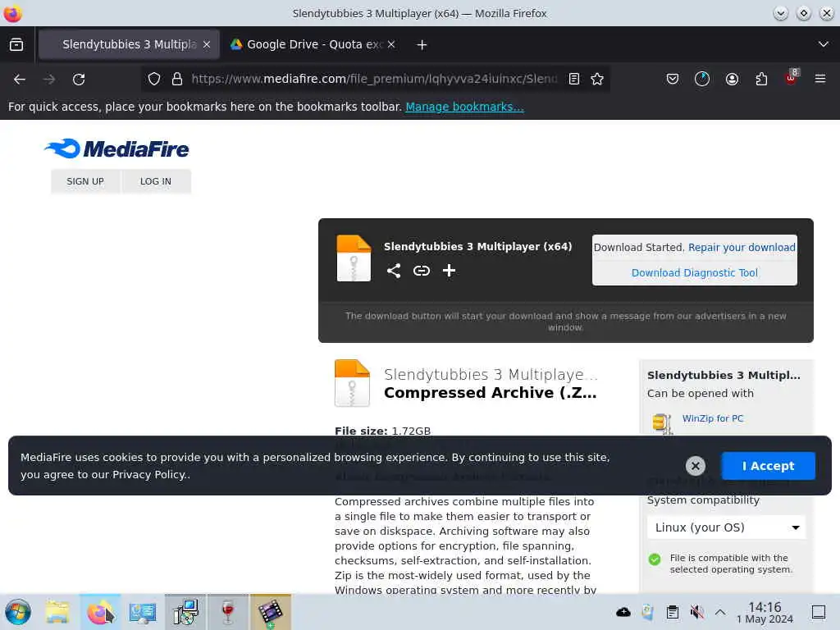
Task: Open the Save to Pocket icon
Action: [x=673, y=80]
